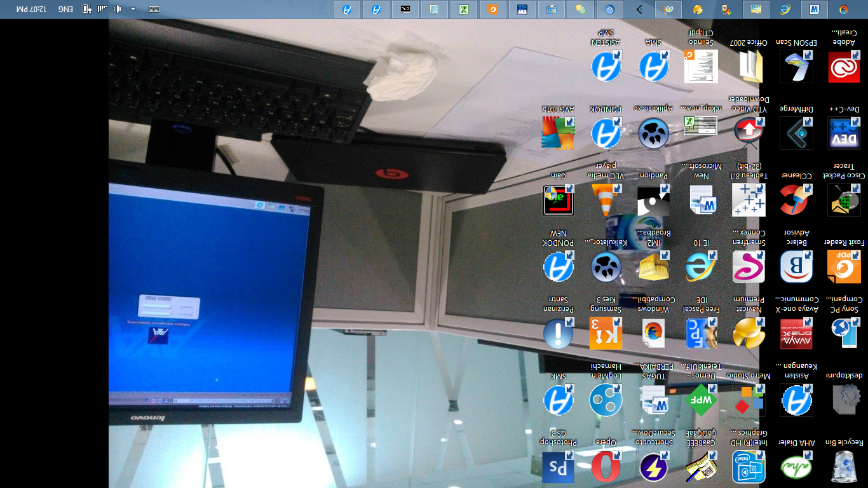Launch Smartfren Connex shortcut
Image resolution: width=868 pixels, height=488 pixels.
click(x=749, y=266)
